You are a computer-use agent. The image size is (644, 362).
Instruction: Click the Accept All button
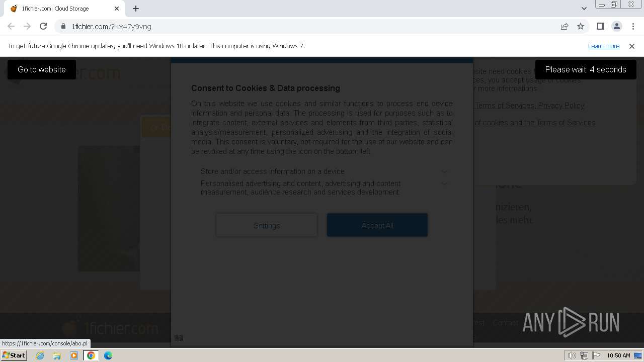tap(377, 225)
